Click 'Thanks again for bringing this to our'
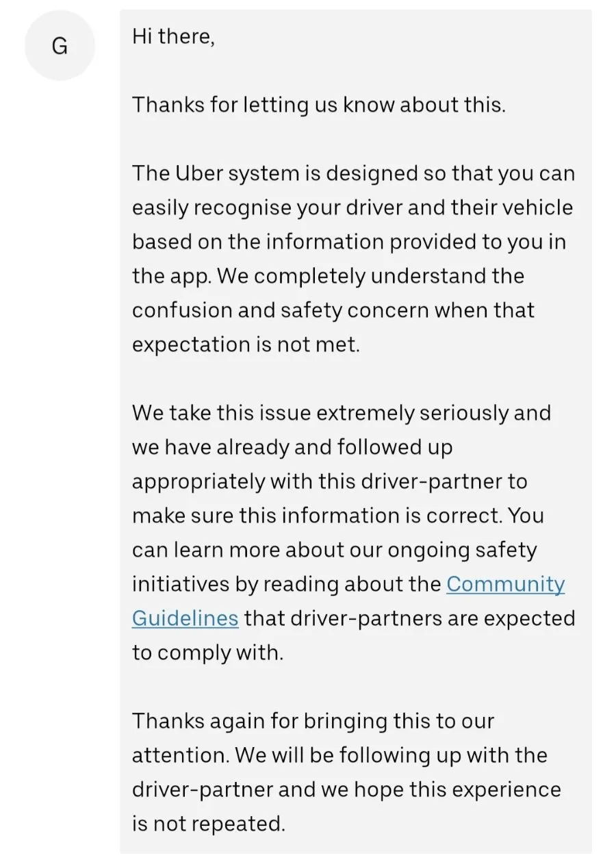 (x=313, y=721)
